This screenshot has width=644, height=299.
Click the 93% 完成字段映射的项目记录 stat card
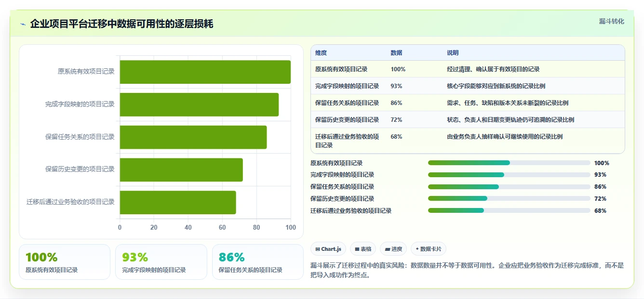[161, 262]
